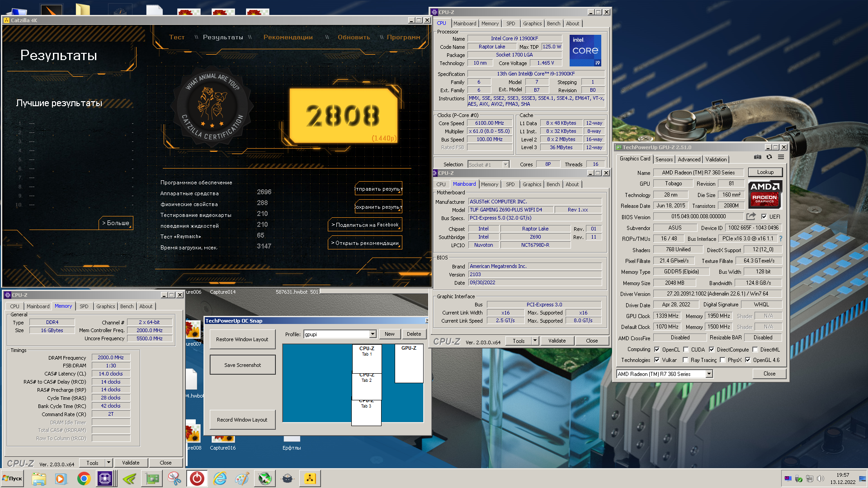Open the Tools dropdown arrow in the Memory CPU-Z window

click(x=108, y=463)
